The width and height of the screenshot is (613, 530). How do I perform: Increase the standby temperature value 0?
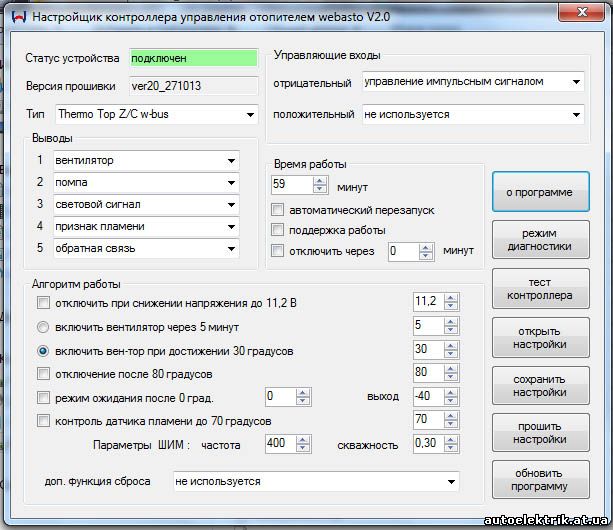point(303,393)
